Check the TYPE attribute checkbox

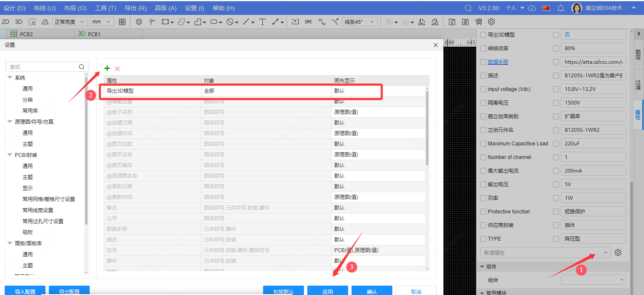pyautogui.click(x=483, y=238)
